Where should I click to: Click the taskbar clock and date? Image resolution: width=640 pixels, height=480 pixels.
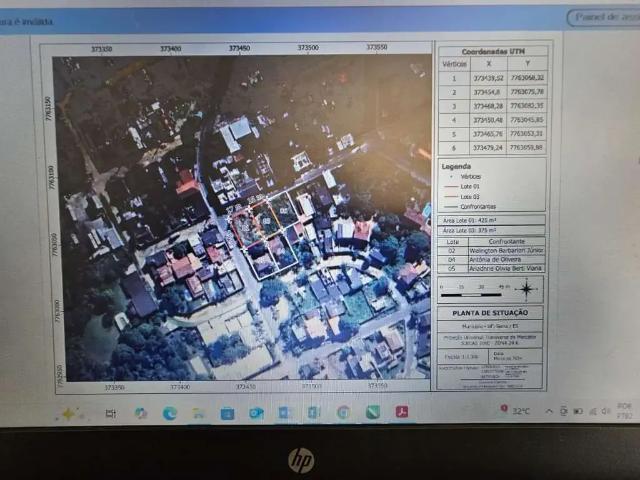click(625, 409)
